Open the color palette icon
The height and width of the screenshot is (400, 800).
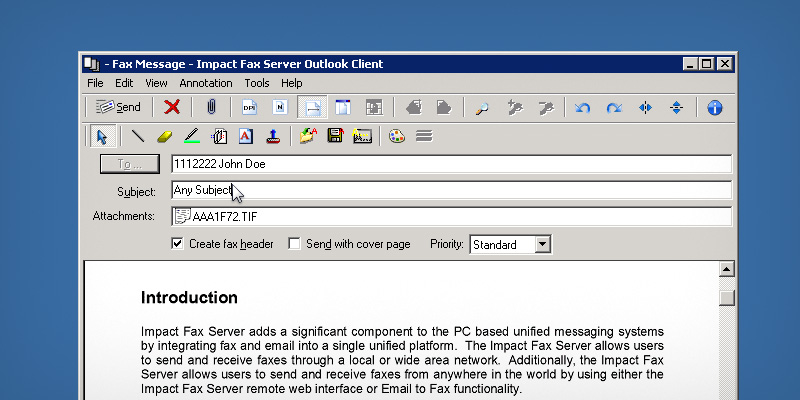[x=396, y=136]
